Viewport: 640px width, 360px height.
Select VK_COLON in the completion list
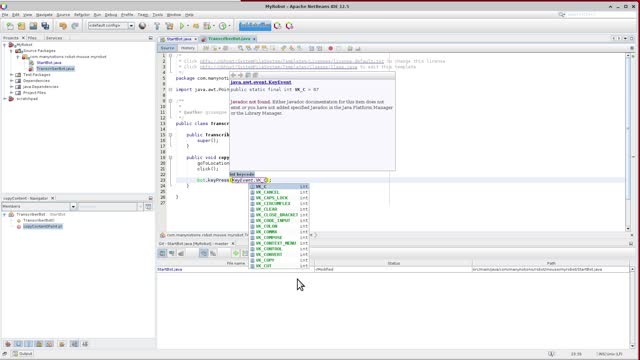(x=279, y=226)
